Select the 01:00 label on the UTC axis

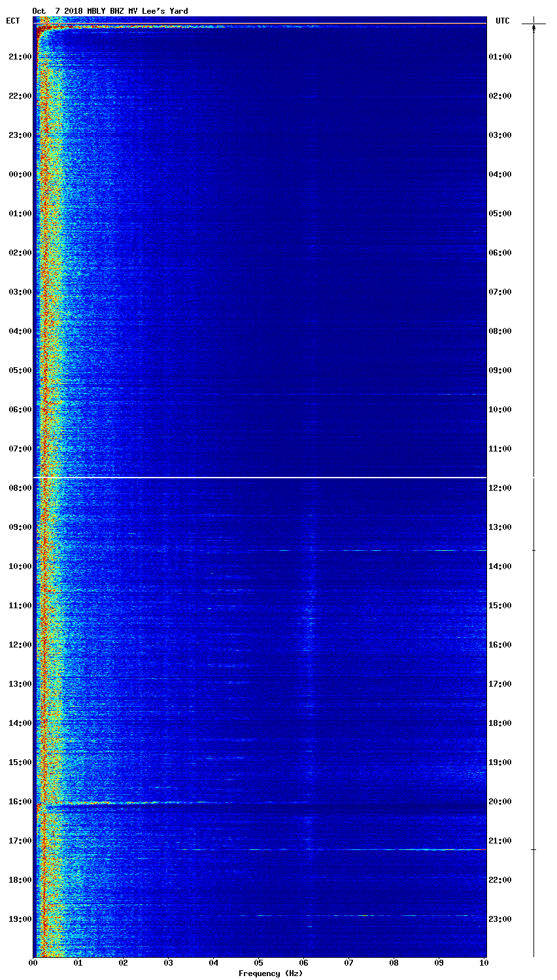(x=500, y=57)
